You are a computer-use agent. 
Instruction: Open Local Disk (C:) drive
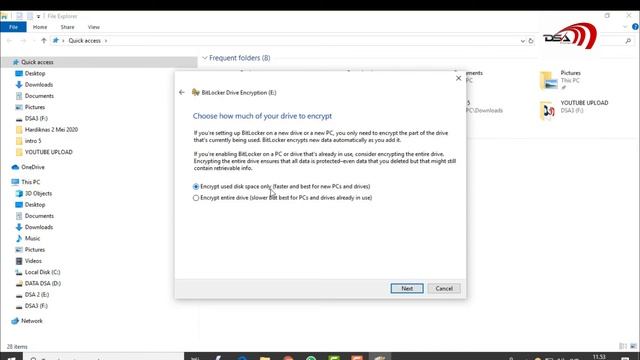42,272
